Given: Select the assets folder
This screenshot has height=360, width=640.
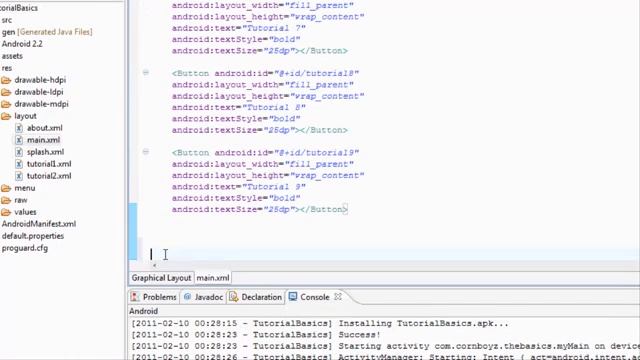Looking at the screenshot, I should [12, 56].
